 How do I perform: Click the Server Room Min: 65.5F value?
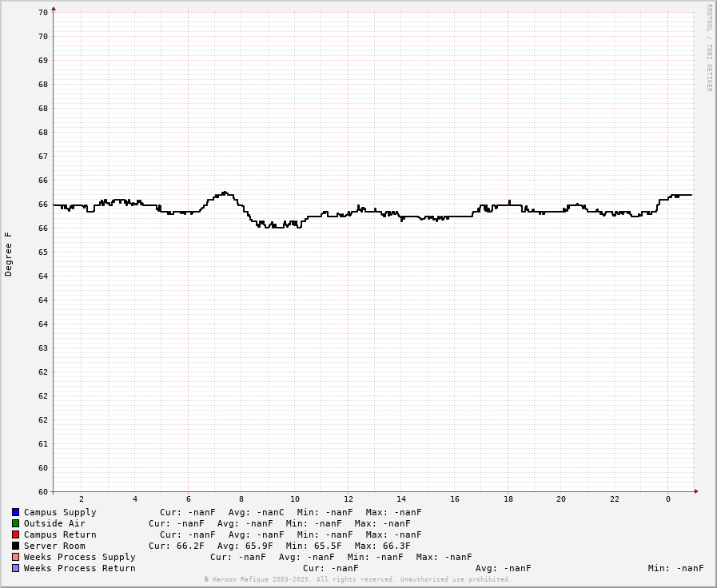(x=314, y=546)
